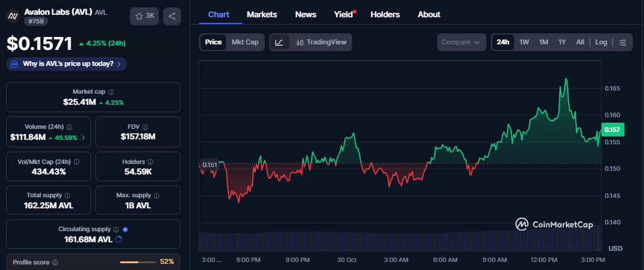This screenshot has height=270, width=644.
Task: Click the share icon beside watchlist button
Action: click(172, 16)
